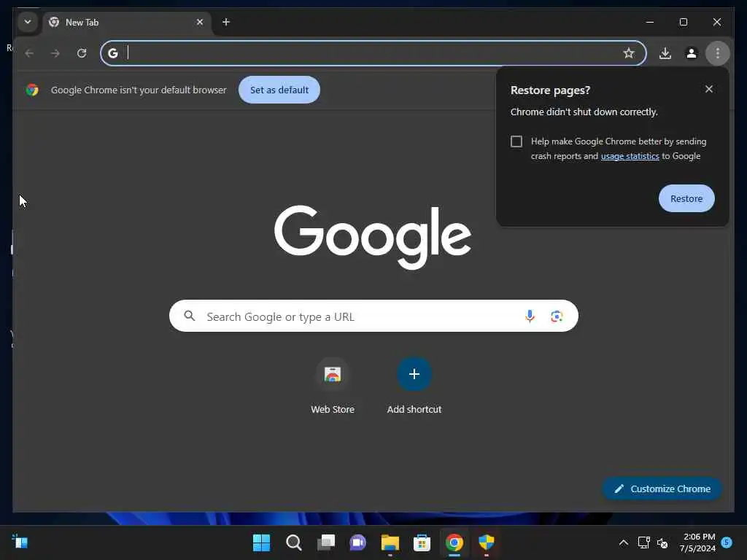
Task: Click the Google logo
Action: [x=373, y=237]
